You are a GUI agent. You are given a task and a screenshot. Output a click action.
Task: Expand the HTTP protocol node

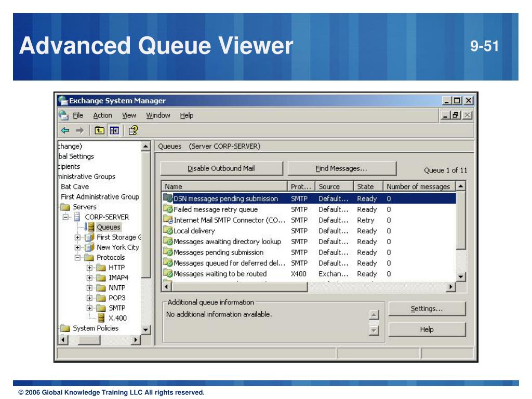pyautogui.click(x=89, y=268)
